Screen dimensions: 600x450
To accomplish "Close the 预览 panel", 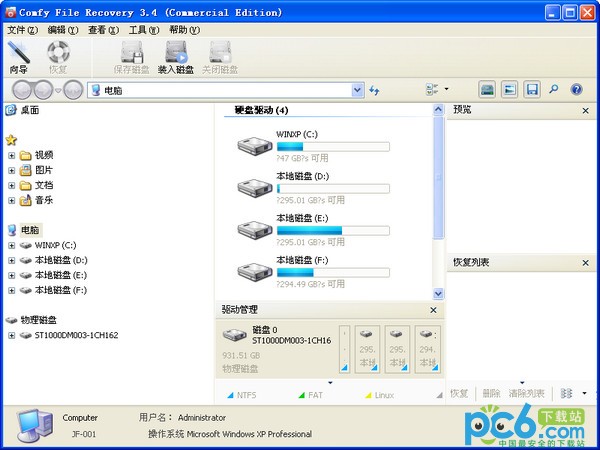I will 585,111.
